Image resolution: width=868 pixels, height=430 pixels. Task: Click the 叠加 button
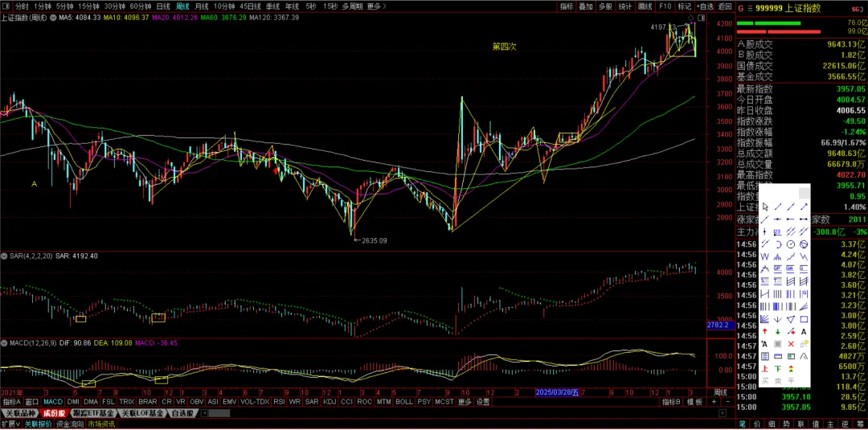[586, 6]
